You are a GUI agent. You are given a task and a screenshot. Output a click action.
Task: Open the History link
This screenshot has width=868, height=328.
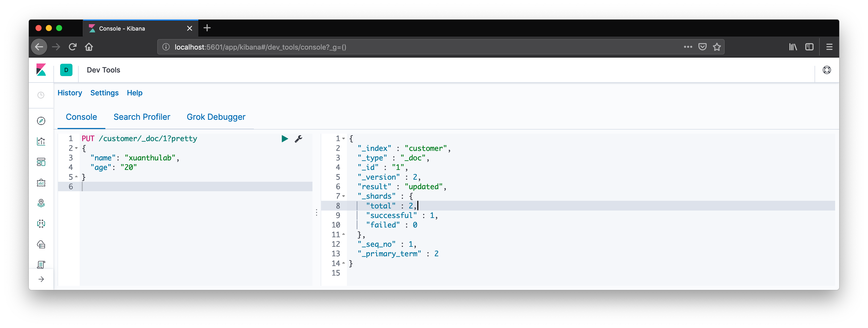70,93
